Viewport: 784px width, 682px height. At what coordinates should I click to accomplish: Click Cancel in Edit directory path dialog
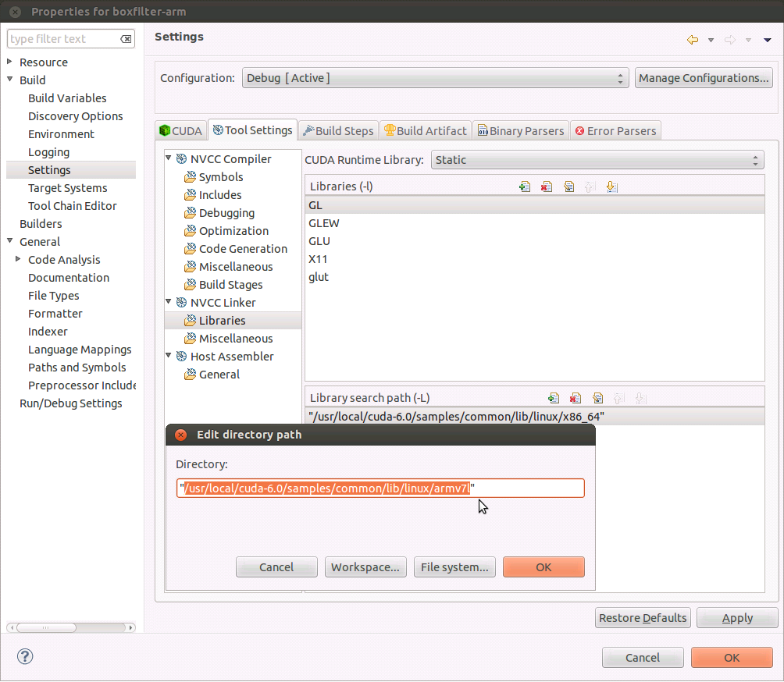click(x=276, y=567)
